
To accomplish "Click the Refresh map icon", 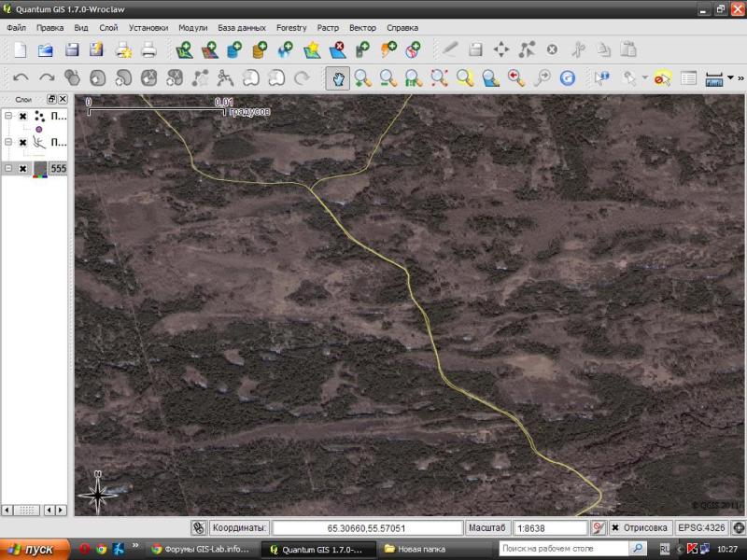I will click(x=567, y=78).
